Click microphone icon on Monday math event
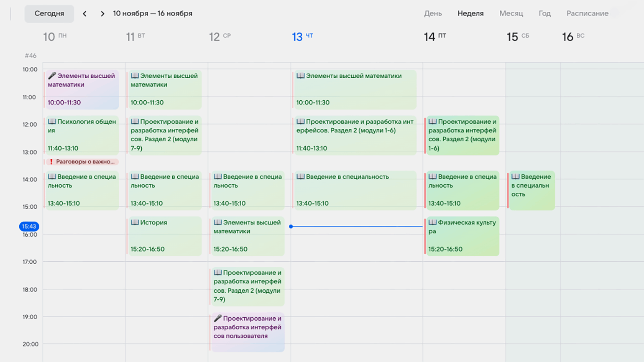 pyautogui.click(x=52, y=76)
